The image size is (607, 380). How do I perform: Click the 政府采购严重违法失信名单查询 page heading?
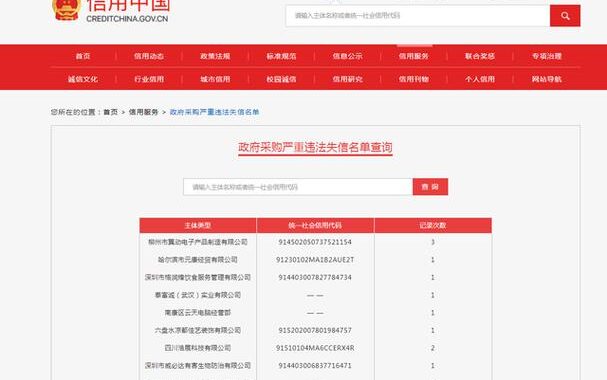(x=315, y=147)
